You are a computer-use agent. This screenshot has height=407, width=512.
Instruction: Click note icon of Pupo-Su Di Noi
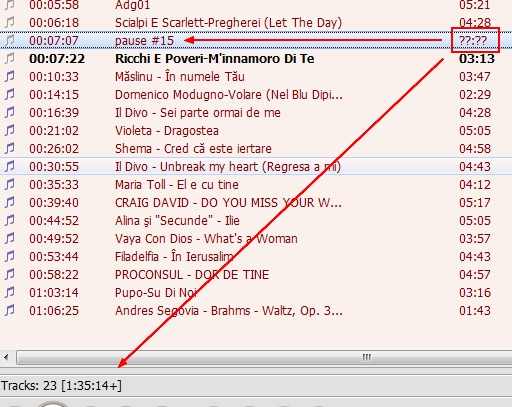10,292
